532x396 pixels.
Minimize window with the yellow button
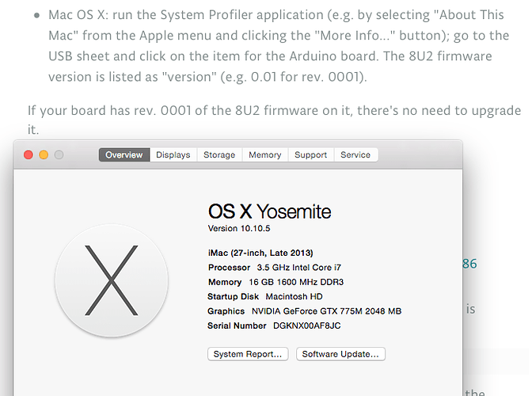click(x=44, y=155)
